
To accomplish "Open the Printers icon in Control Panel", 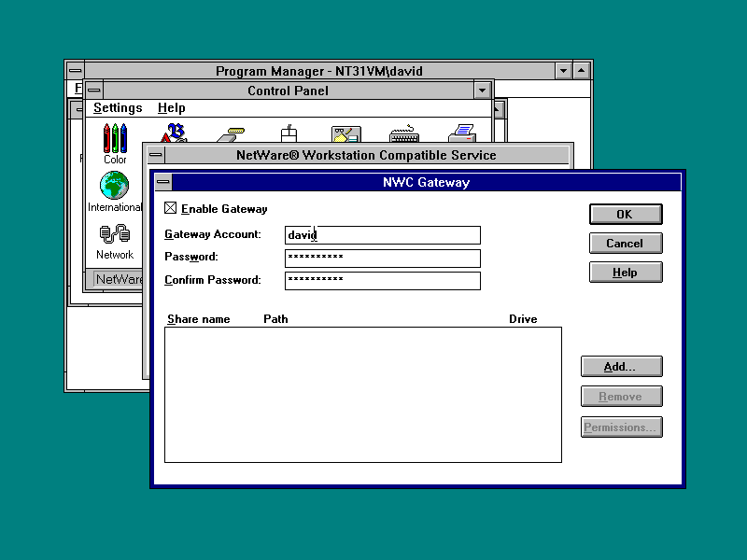I will (x=462, y=133).
